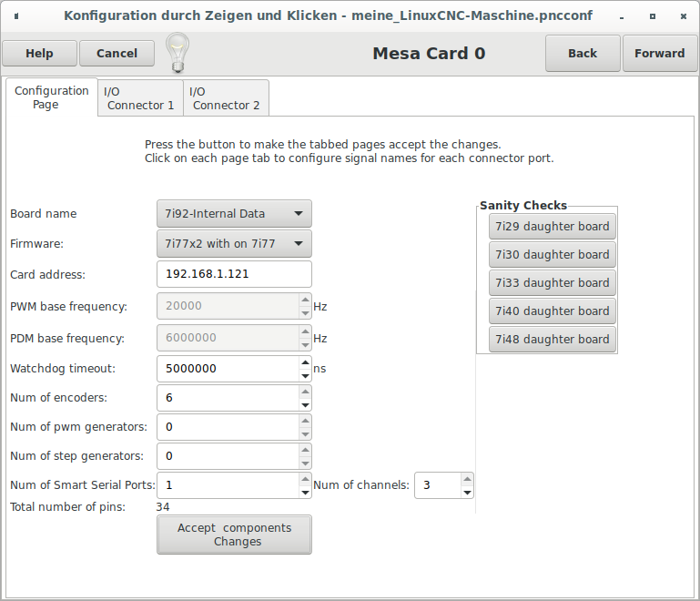This screenshot has height=601, width=700.
Task: Decrease Num of encoders with down arrow
Action: point(305,404)
